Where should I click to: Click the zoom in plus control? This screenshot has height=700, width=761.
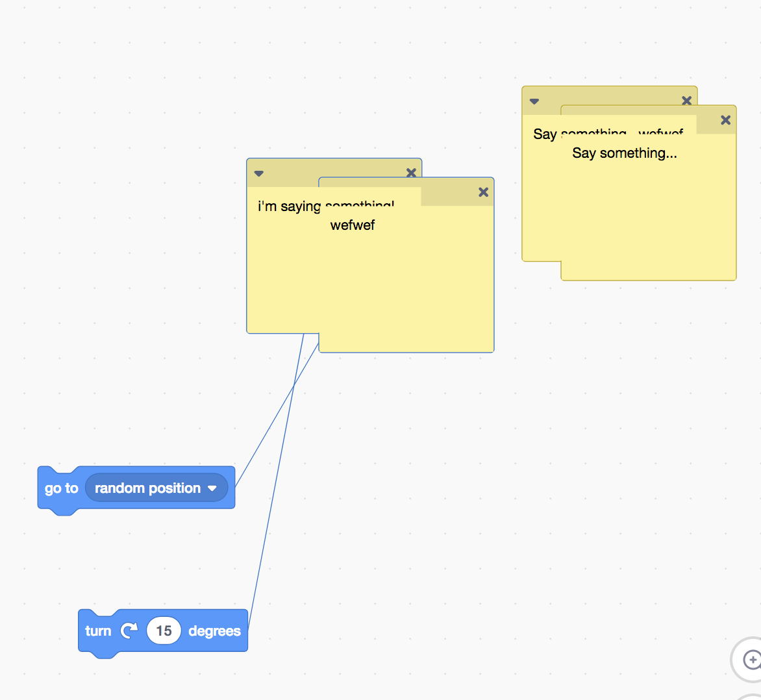753,660
